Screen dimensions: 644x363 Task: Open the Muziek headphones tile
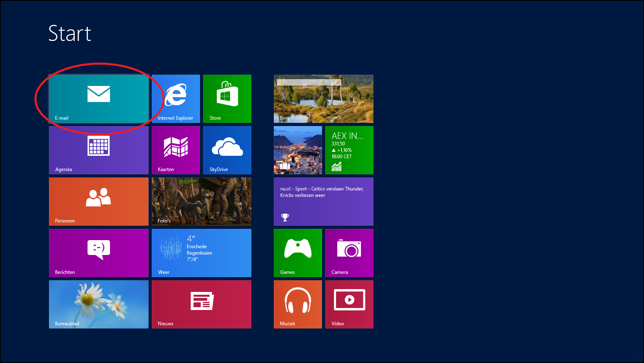[298, 304]
